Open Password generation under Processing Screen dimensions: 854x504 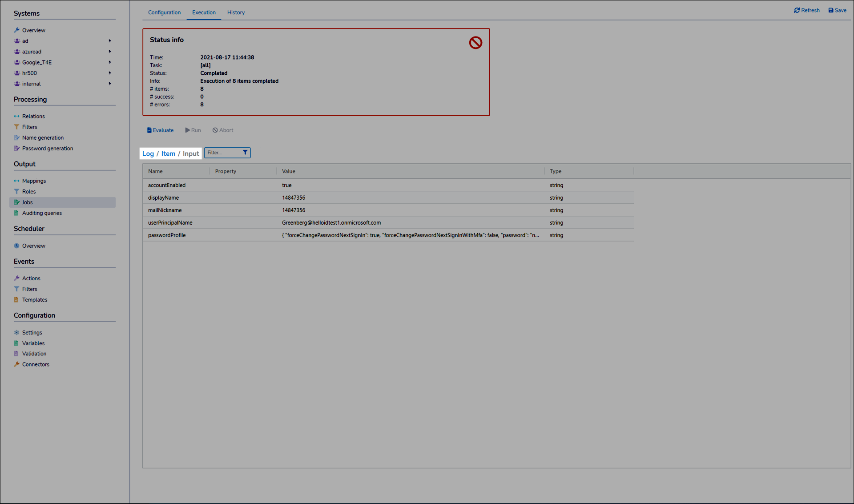pos(47,149)
